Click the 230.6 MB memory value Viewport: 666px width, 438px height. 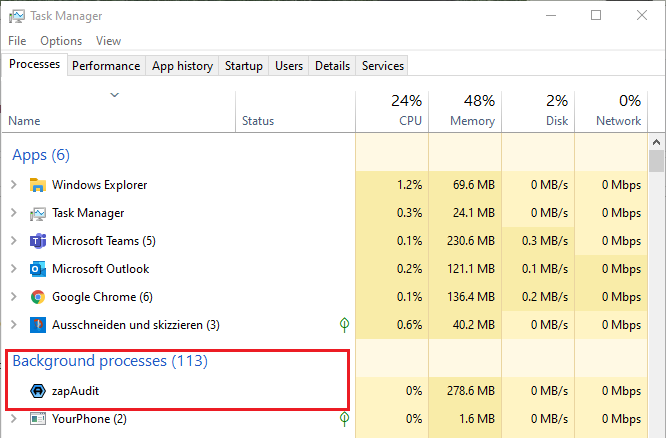click(471, 241)
